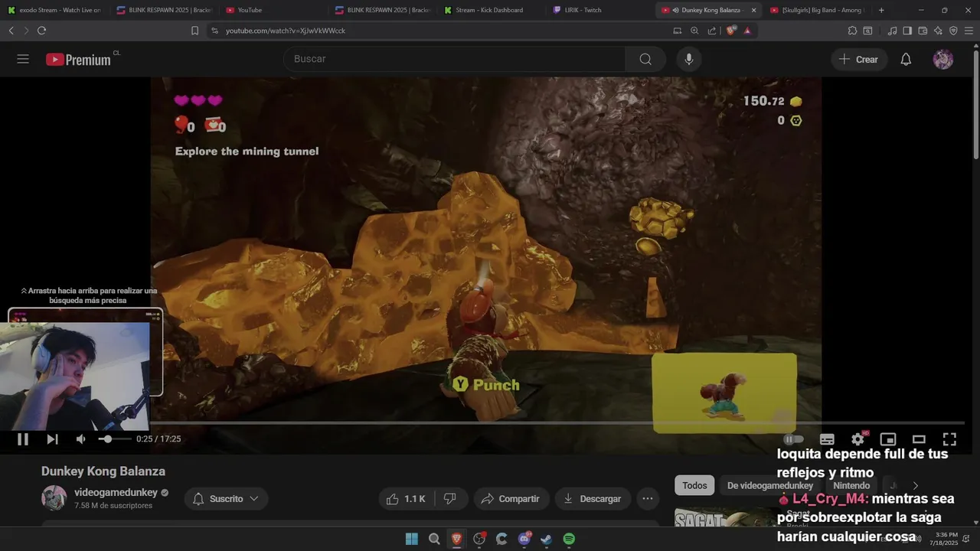Focus the Buscar search field
980x551 pixels.
455,59
